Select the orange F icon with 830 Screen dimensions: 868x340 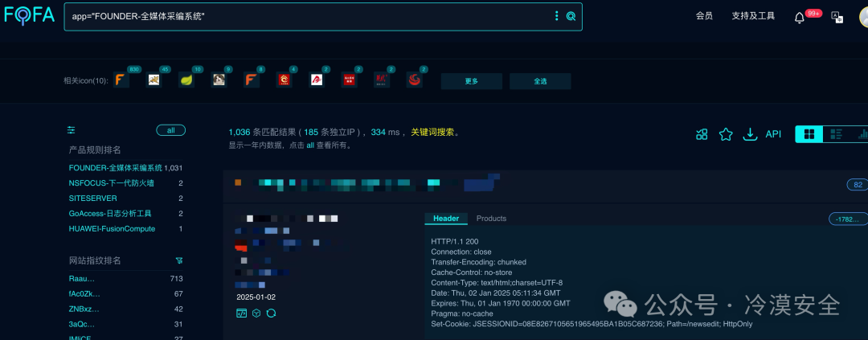(x=121, y=80)
